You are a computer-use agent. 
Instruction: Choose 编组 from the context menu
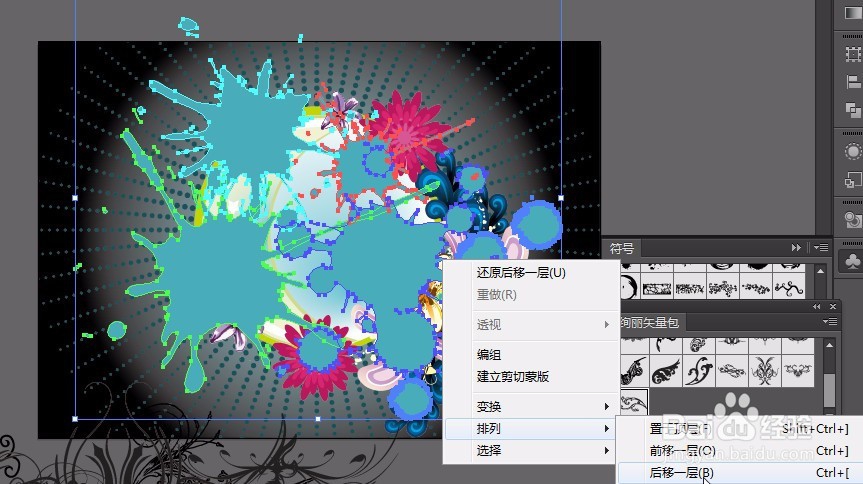pyautogui.click(x=489, y=355)
